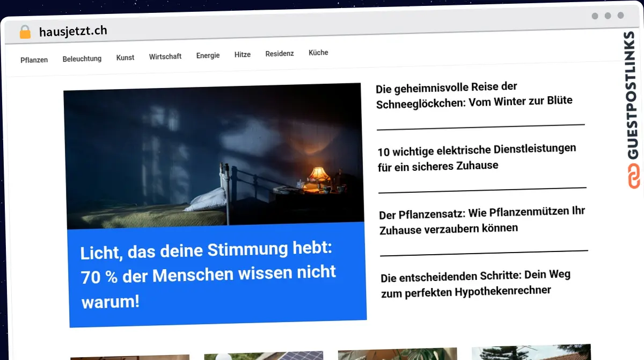Open article 'Licht, das deine Stimmung hebt'
Image resolution: width=644 pixels, height=360 pixels.
(208, 275)
